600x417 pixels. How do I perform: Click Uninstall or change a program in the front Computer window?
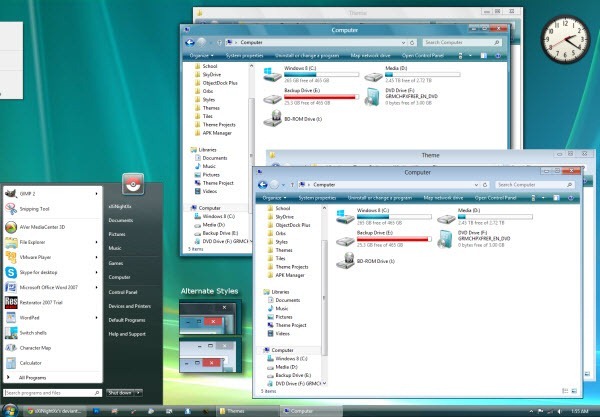pos(380,198)
